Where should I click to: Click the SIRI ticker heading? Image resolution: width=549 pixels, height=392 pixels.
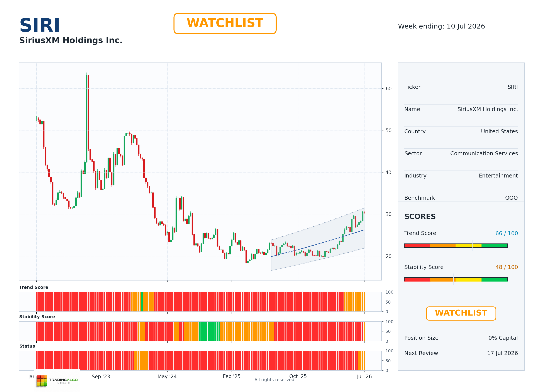(40, 25)
